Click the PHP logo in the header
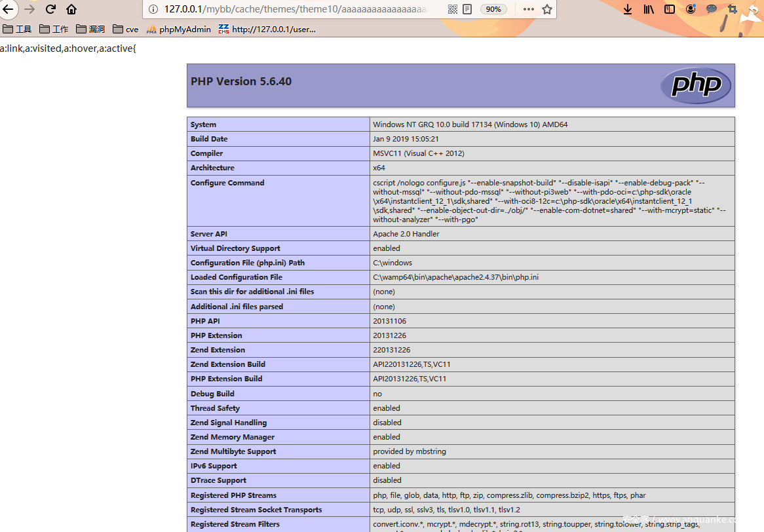 [x=695, y=86]
